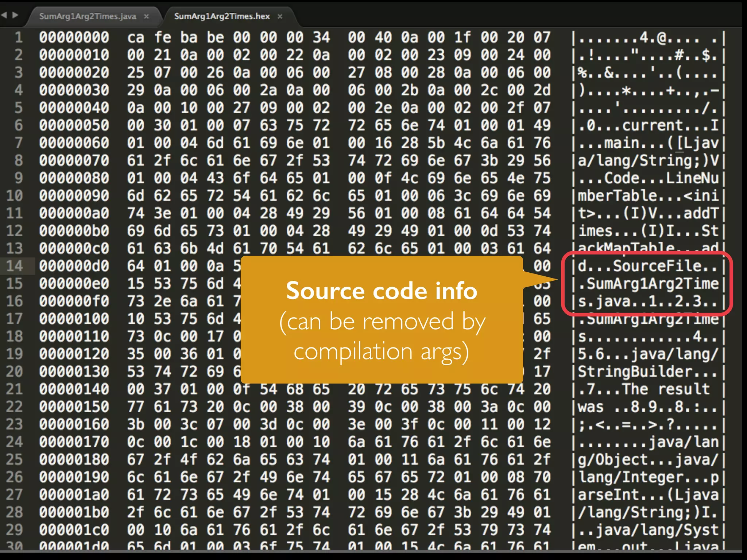This screenshot has height=560, width=747.
Task: Click ASCII text 'd...SourceFile..'
Action: [x=648, y=266]
